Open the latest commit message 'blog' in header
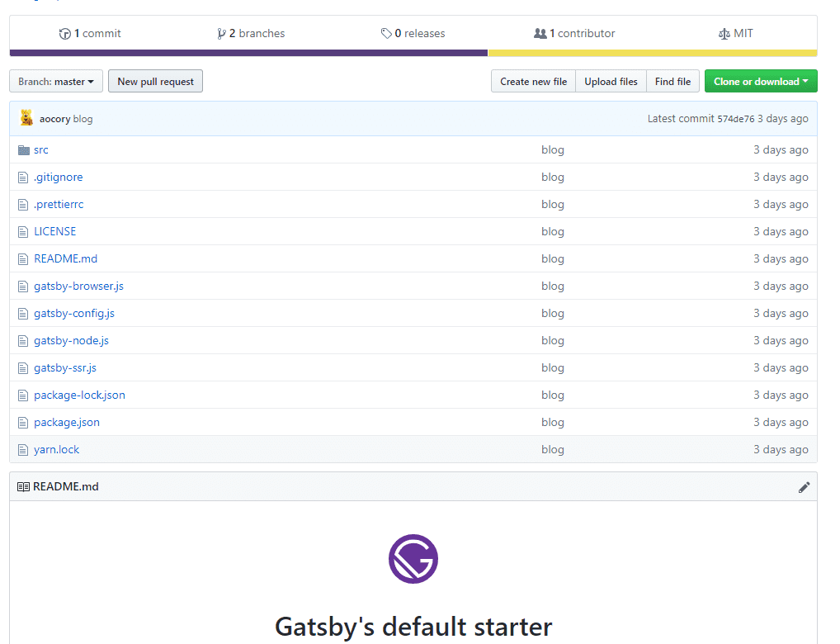The width and height of the screenshot is (840, 644). [x=83, y=119]
